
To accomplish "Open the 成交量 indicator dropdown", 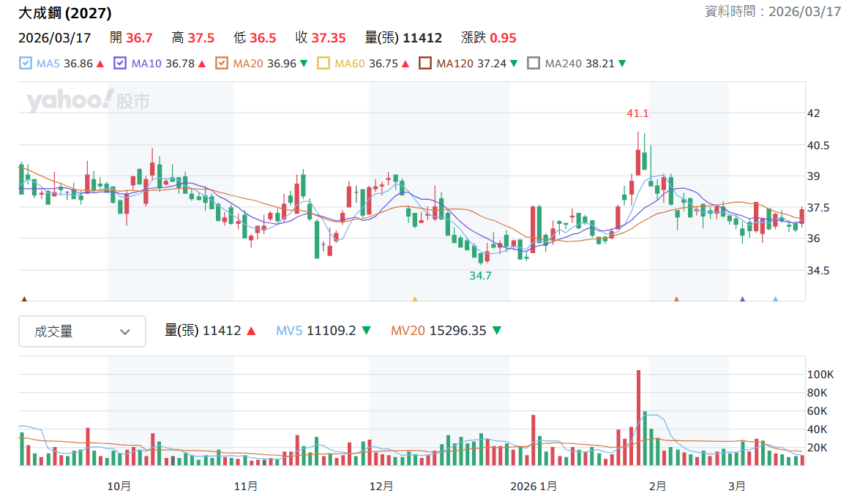I will (x=83, y=331).
